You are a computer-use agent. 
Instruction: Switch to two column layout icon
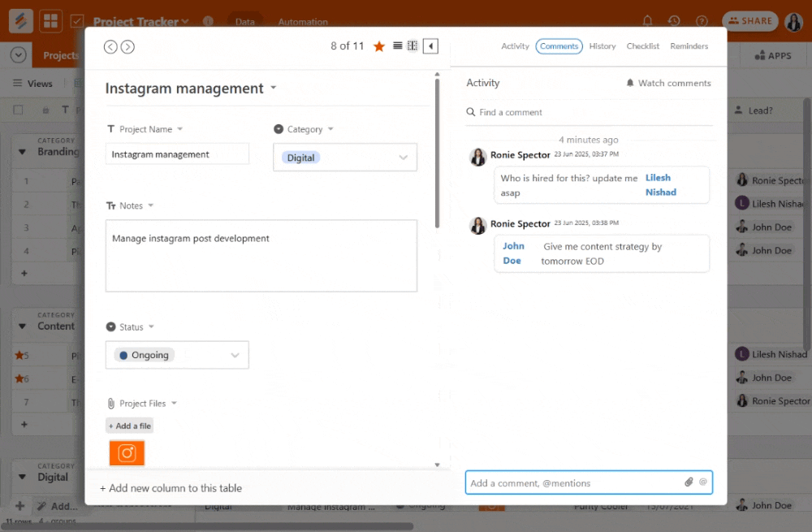tap(412, 46)
